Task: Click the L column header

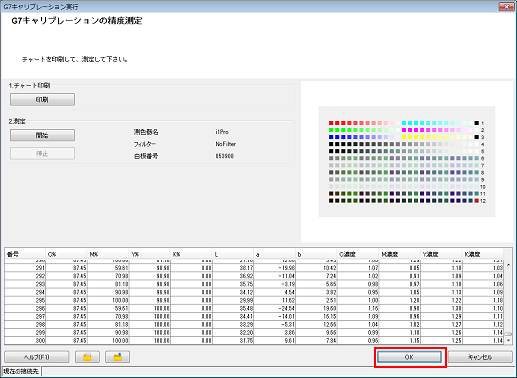Action: click(233, 254)
